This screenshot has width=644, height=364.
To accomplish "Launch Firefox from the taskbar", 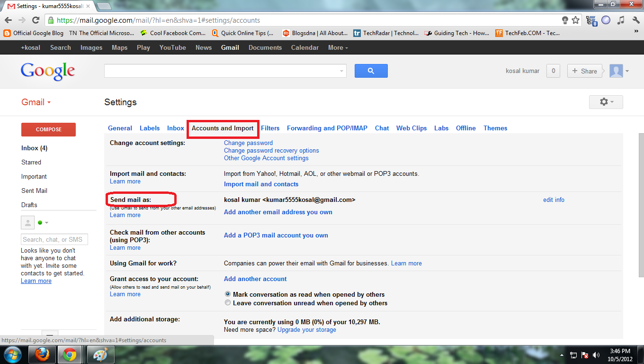I will click(42, 355).
